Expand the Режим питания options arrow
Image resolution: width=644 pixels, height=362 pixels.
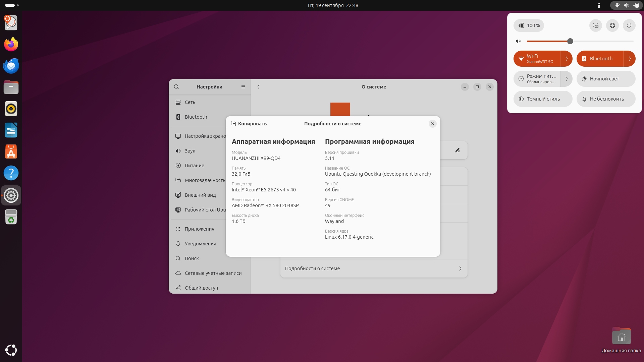click(x=567, y=79)
